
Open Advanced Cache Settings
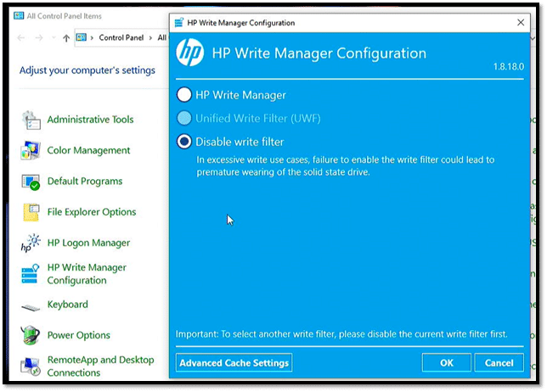pyautogui.click(x=234, y=363)
